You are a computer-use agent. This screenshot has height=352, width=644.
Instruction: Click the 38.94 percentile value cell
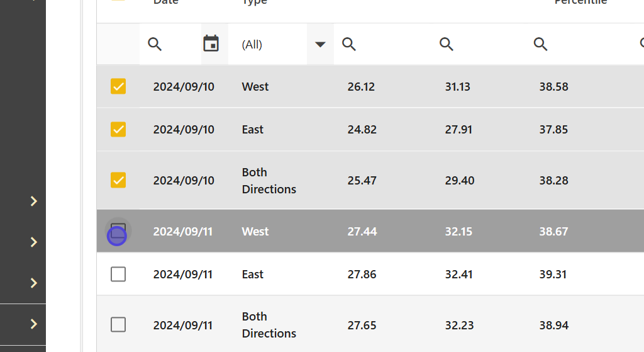[x=553, y=326]
